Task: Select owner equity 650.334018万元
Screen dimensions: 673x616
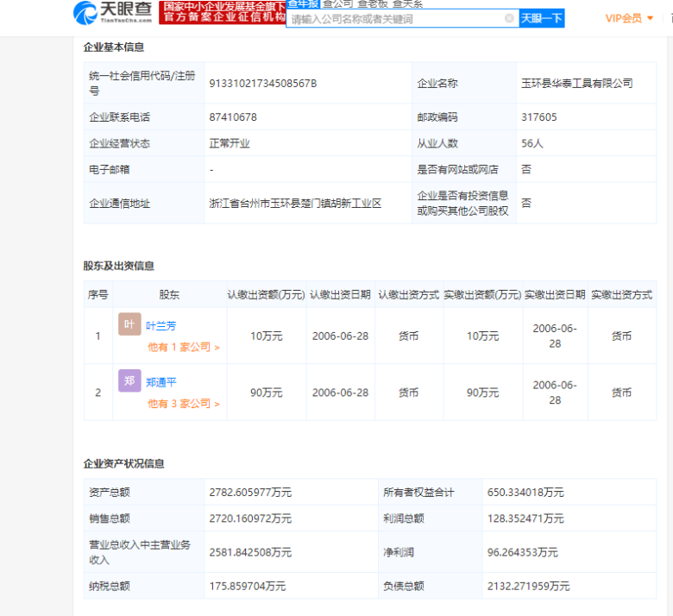Action: pos(525,493)
